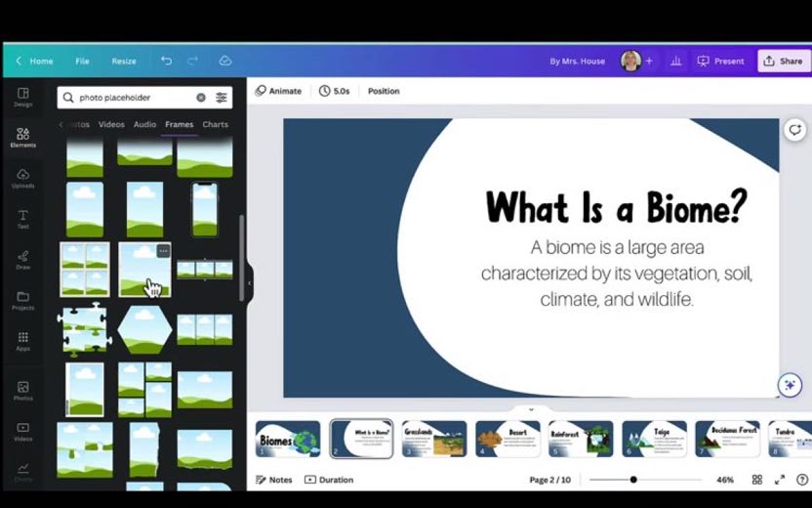Click the Animate button
Image resolution: width=812 pixels, height=508 pixels.
coord(278,91)
